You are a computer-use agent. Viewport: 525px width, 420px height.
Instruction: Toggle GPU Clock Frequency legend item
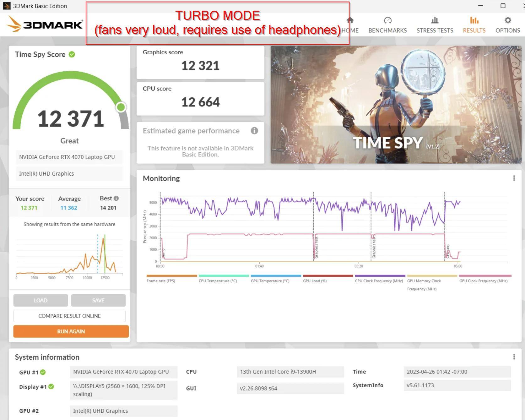coord(483,281)
